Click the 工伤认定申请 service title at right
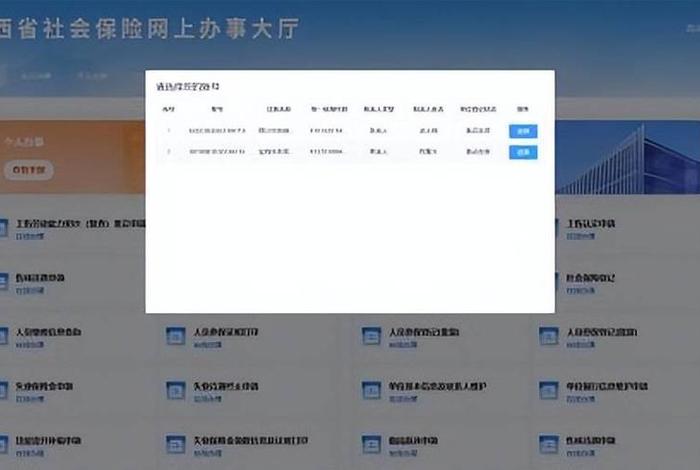 591,224
